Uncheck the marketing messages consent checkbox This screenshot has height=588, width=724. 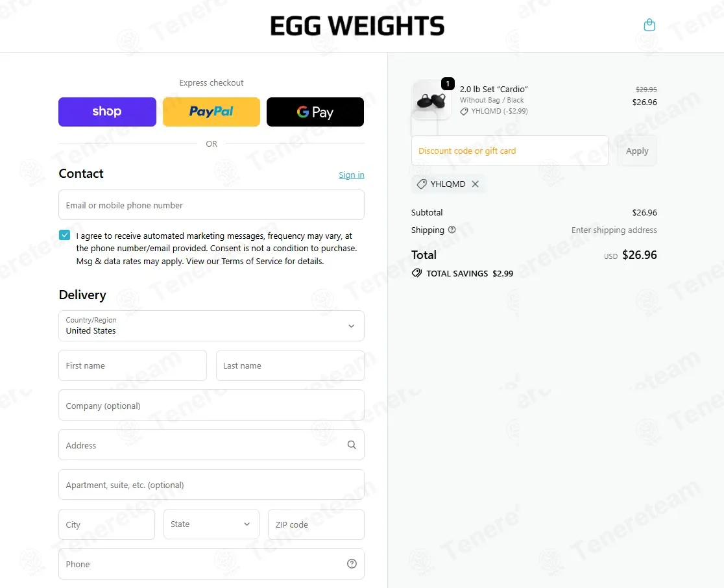pyautogui.click(x=64, y=235)
